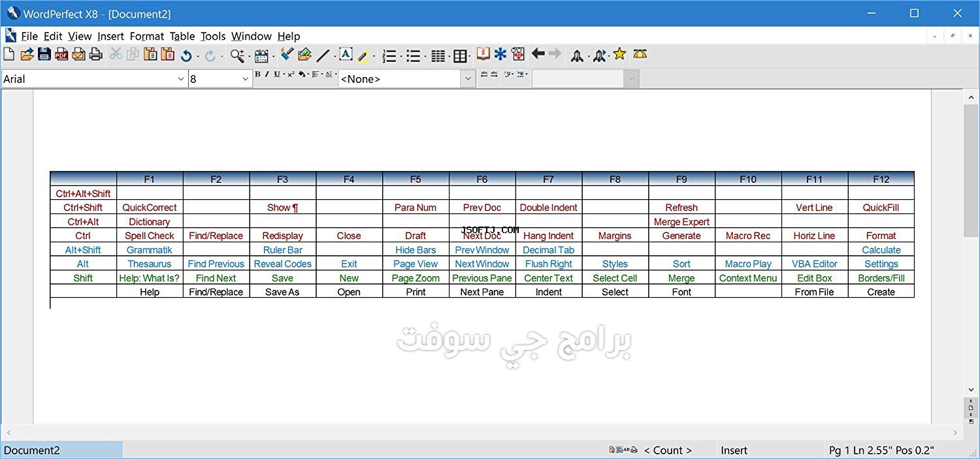Open the Format menu
This screenshot has width=980, height=459.
click(x=147, y=37)
